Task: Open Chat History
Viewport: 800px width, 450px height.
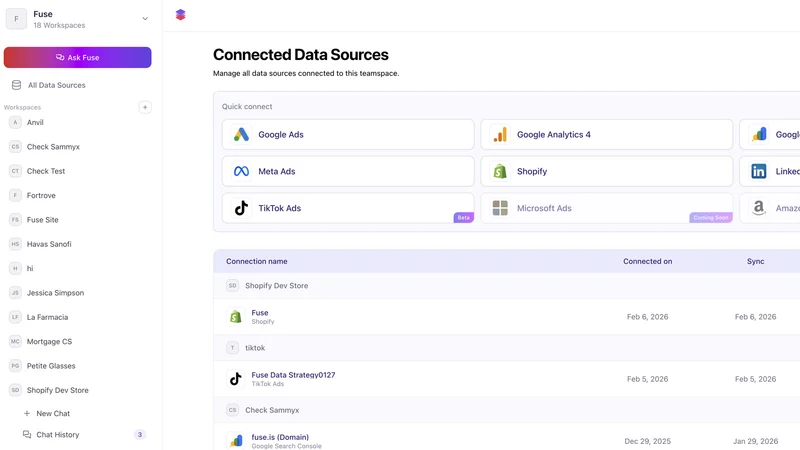Action: coord(58,435)
